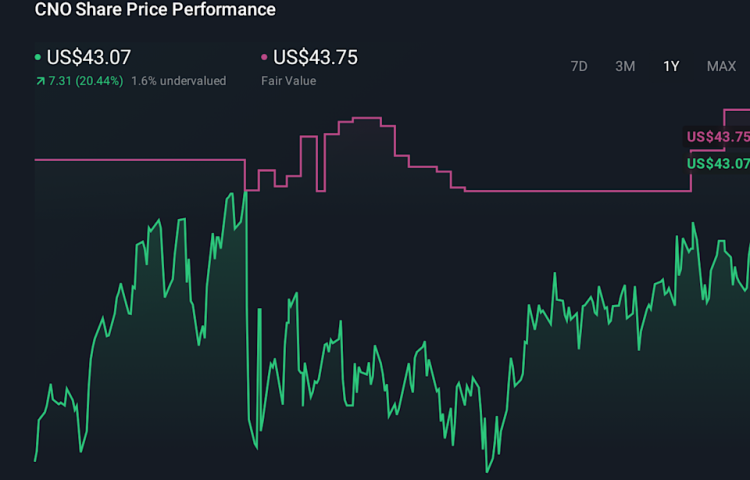Click the green line's starting point at left
The height and width of the screenshot is (480, 750).
click(35, 460)
